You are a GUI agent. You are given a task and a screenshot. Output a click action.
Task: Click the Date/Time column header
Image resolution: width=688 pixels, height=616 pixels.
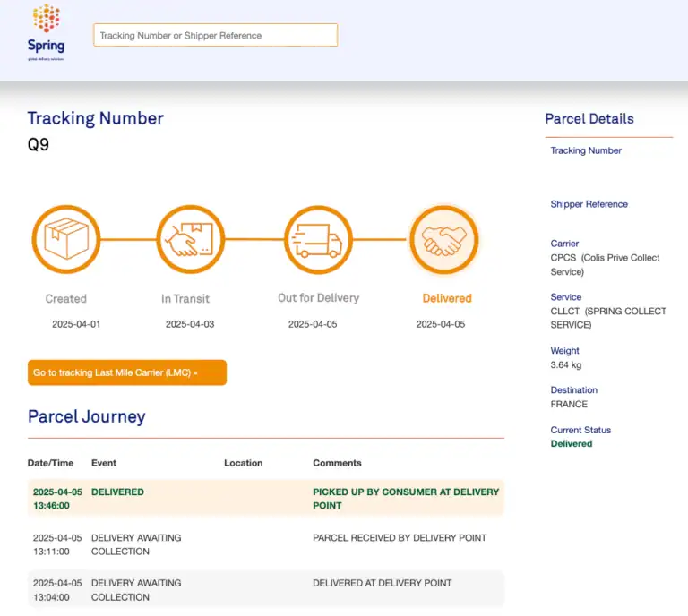(x=50, y=463)
